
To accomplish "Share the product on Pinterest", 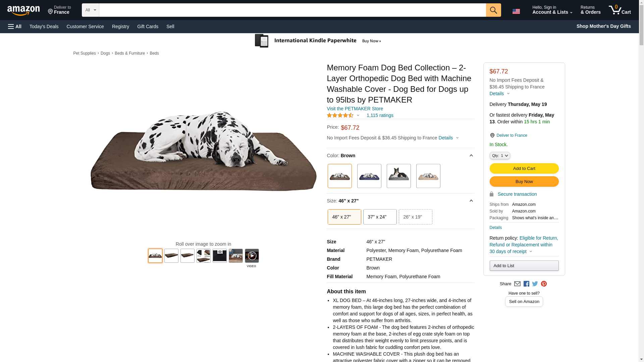I will (544, 284).
